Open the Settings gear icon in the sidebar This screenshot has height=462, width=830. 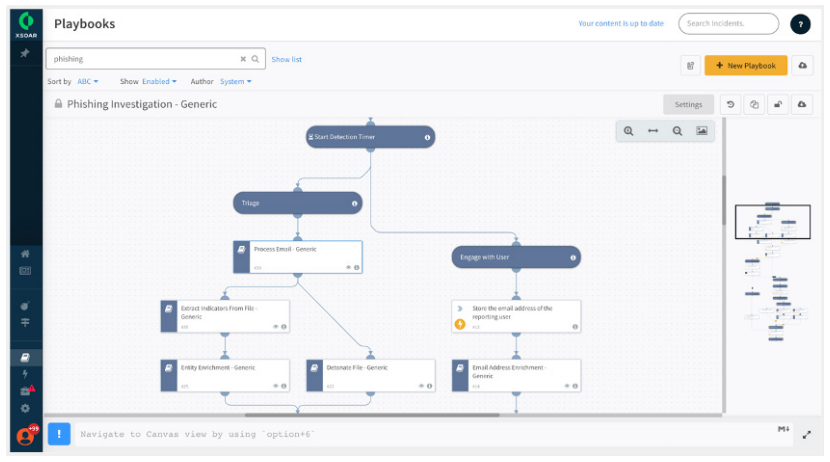coord(25,409)
